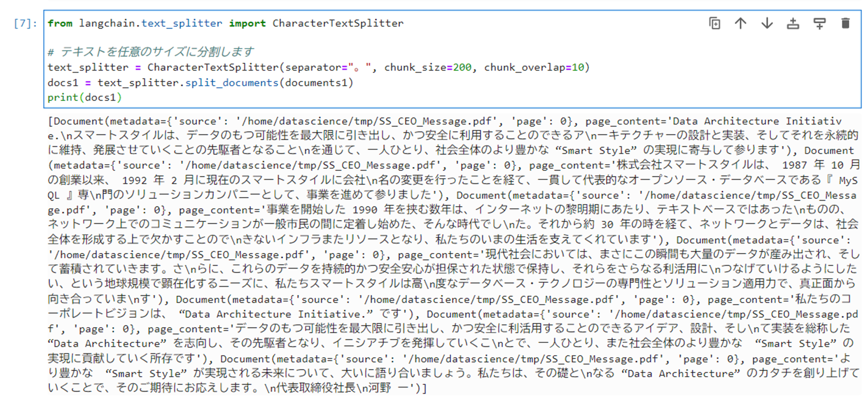Screen dimensions: 868x398
Task: Click the split_documents(documents1) call
Action: point(269,83)
